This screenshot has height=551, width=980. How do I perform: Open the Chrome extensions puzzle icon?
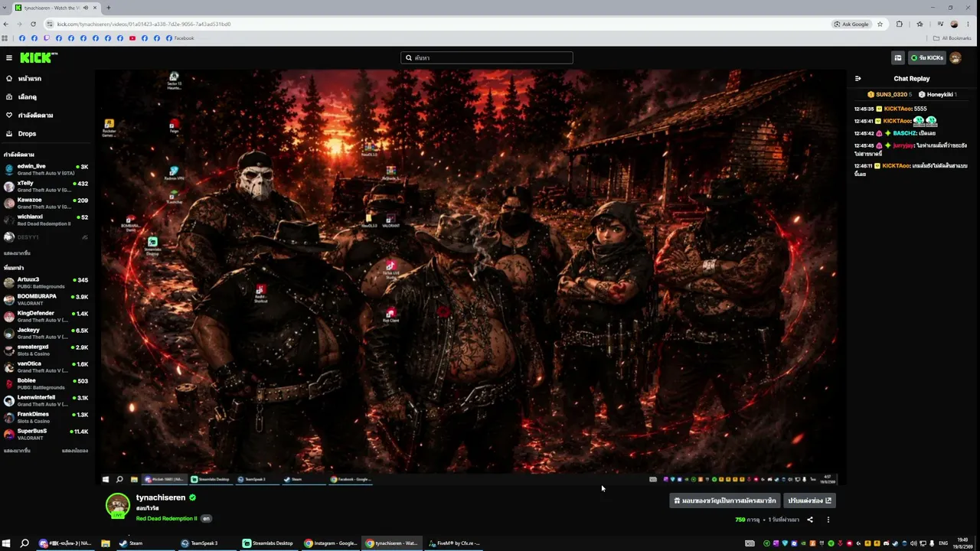[900, 24]
